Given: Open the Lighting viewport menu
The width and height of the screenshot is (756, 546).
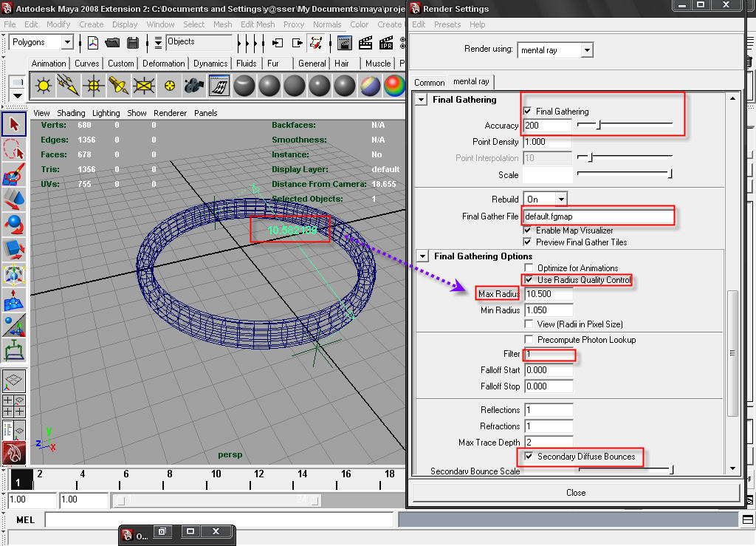Looking at the screenshot, I should 106,113.
